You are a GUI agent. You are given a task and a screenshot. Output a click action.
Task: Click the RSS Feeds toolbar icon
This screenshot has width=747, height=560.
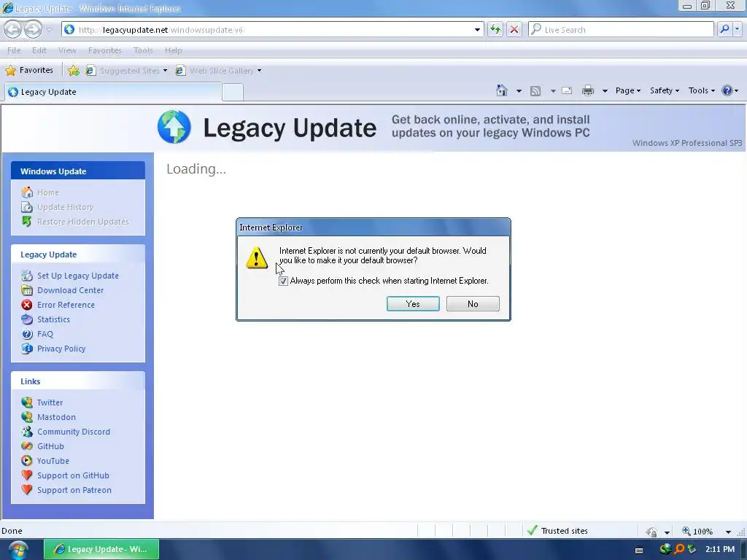(535, 91)
